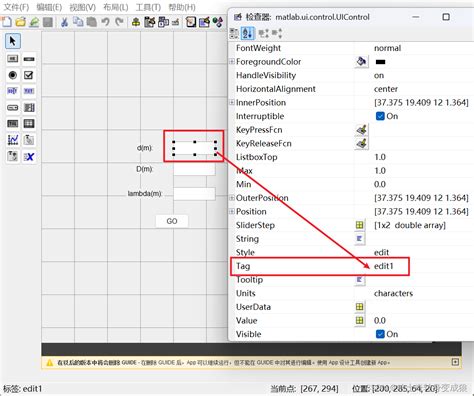
Task: Pick the checkbox component tool
Action: (29, 75)
